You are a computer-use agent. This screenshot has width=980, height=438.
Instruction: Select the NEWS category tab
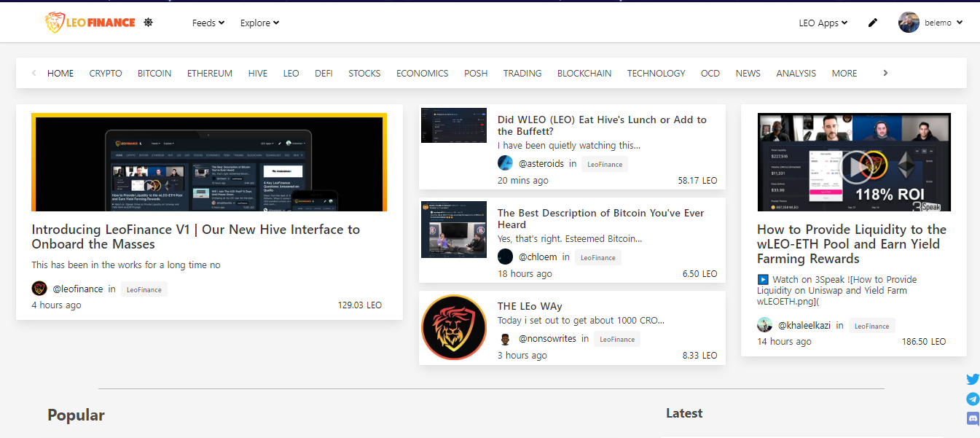748,73
